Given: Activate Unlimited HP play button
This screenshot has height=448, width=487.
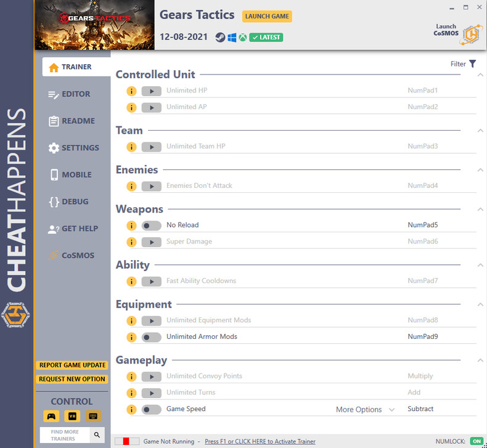Looking at the screenshot, I should (151, 91).
